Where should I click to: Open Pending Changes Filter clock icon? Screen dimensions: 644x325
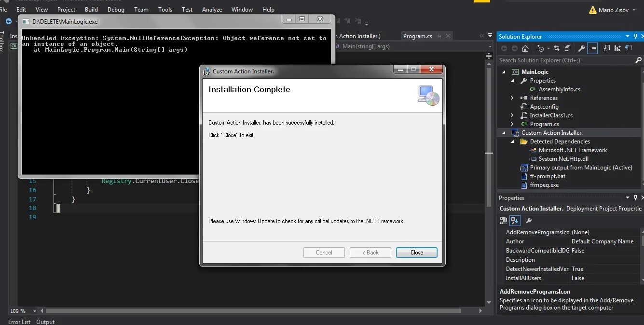(541, 48)
